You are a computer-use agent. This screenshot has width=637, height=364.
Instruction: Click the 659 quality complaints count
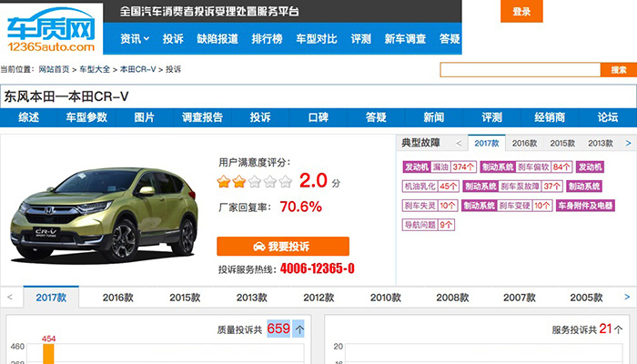278,329
